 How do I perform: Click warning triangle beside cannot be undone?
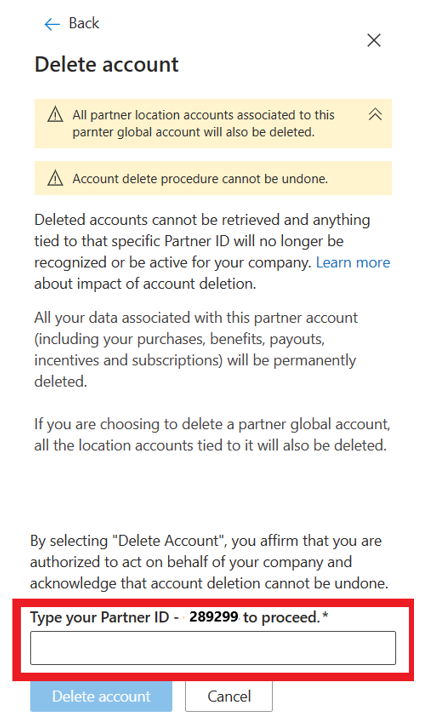(55, 178)
